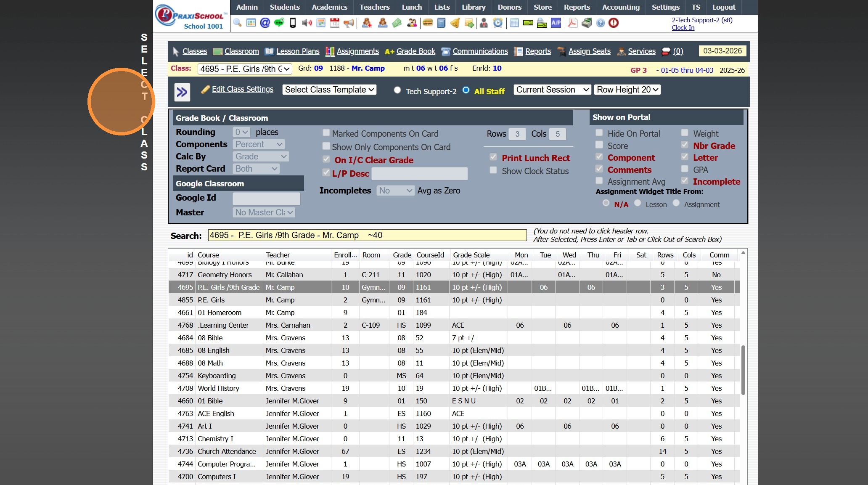Click the hamburger lunch icon

[428, 23]
